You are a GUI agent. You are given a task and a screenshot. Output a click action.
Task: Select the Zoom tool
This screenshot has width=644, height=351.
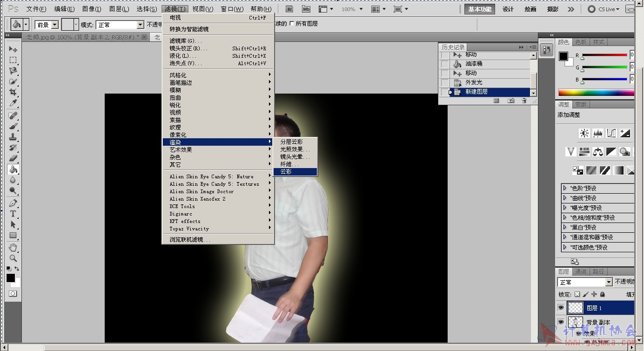coord(13,258)
